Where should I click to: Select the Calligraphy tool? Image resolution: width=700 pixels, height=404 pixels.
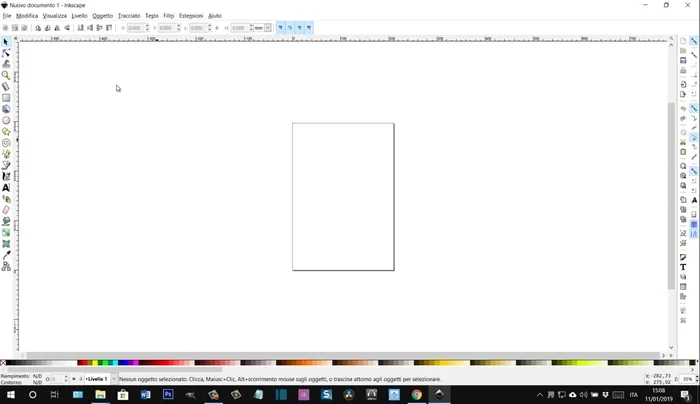[6, 177]
